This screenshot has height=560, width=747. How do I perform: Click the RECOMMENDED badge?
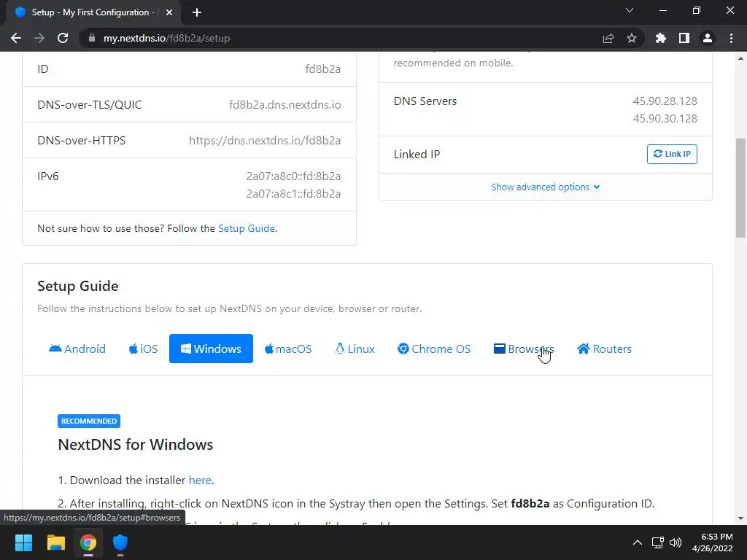click(x=88, y=421)
